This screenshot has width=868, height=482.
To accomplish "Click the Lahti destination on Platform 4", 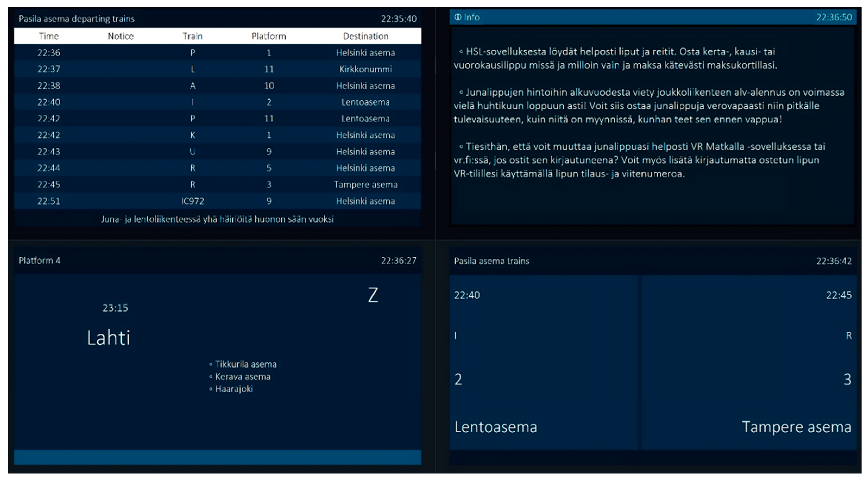I will [x=109, y=338].
